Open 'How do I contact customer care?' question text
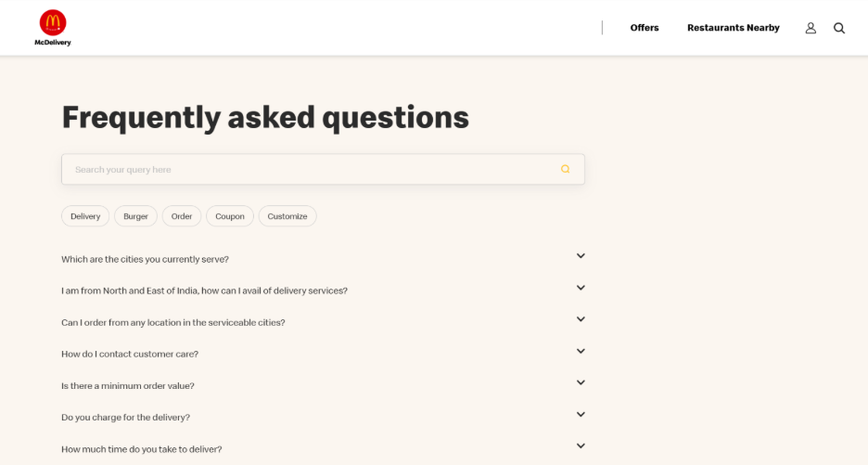868x465 pixels. 130,354
